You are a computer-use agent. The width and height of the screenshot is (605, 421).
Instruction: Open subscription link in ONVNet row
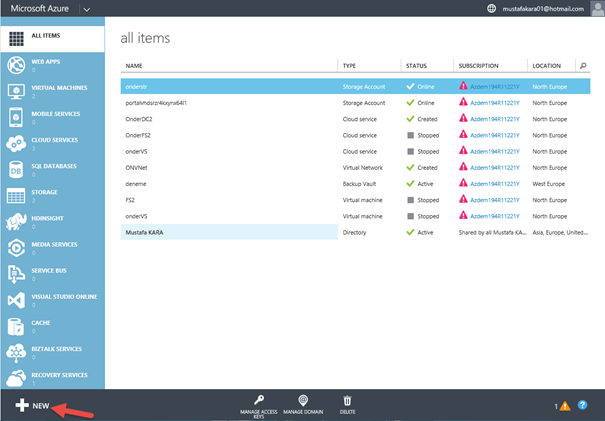pyautogui.click(x=495, y=168)
